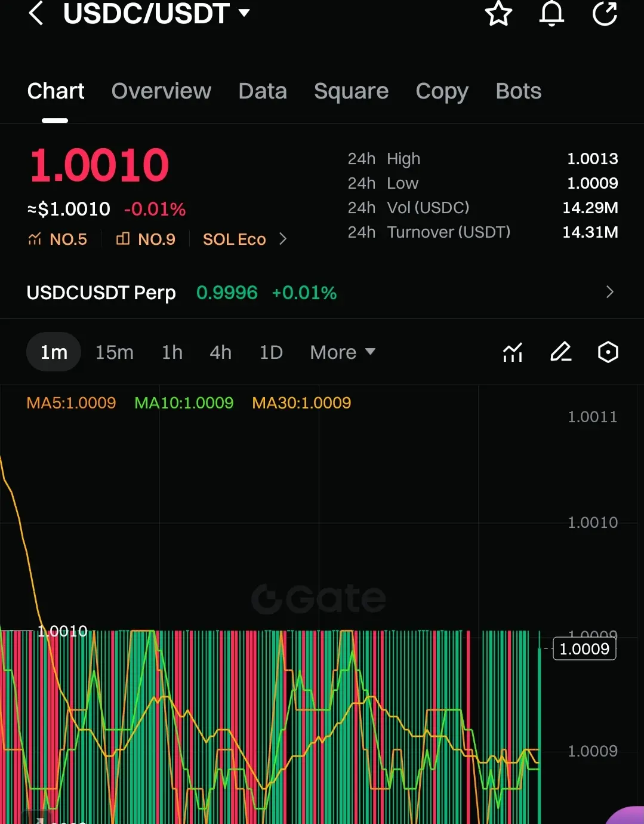Activate the drawing pencil tool
The height and width of the screenshot is (824, 644).
(x=560, y=352)
